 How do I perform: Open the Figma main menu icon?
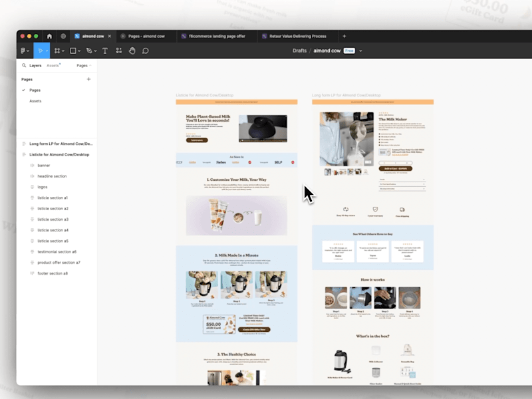point(23,51)
